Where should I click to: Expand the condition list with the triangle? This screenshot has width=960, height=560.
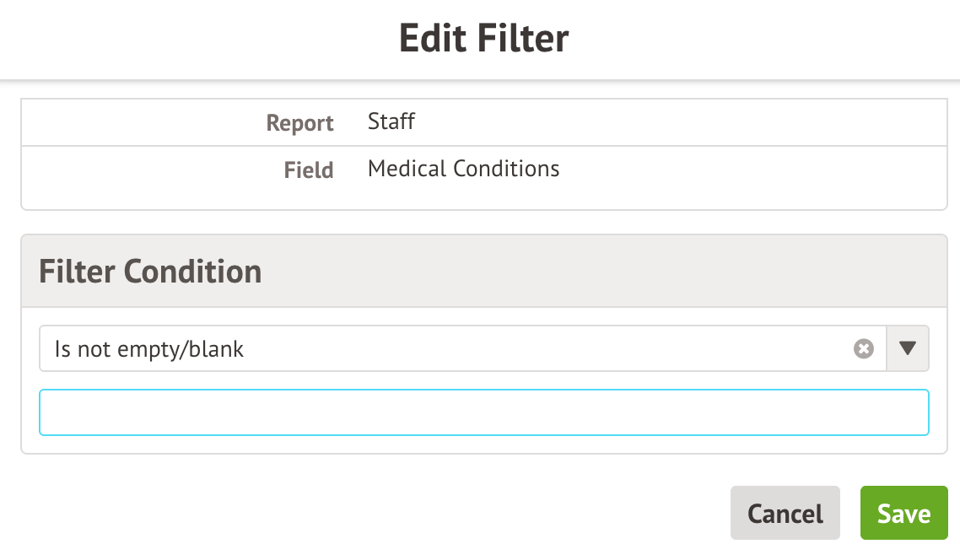coord(908,348)
